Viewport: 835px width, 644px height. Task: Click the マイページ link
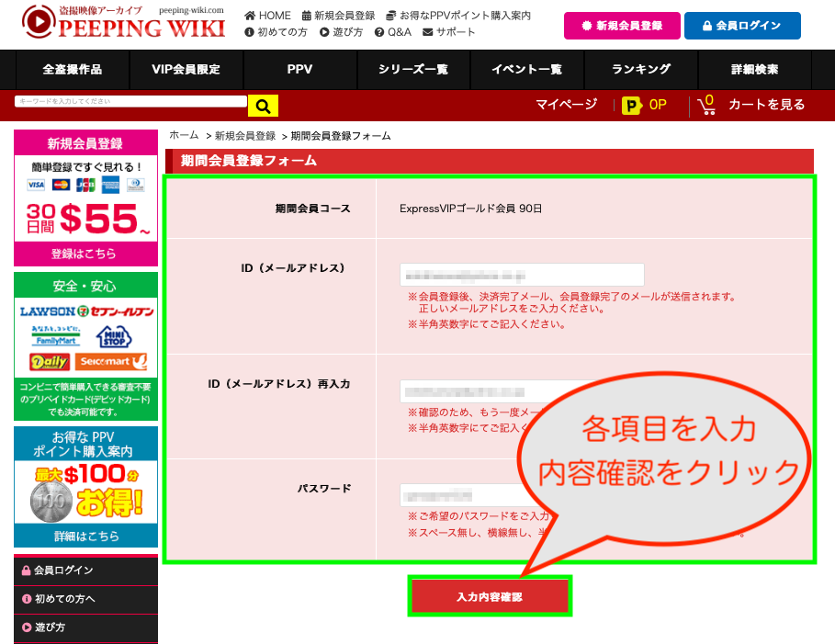pos(566,105)
